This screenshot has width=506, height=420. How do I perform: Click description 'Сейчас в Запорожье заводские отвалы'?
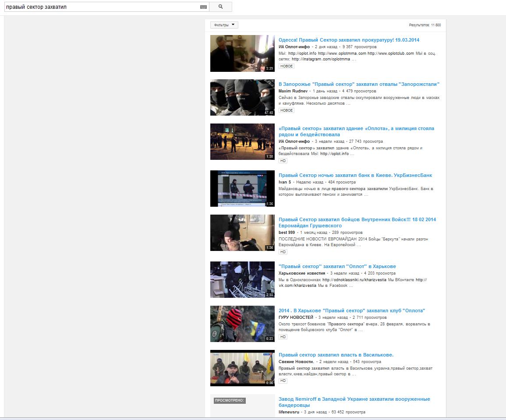click(359, 100)
